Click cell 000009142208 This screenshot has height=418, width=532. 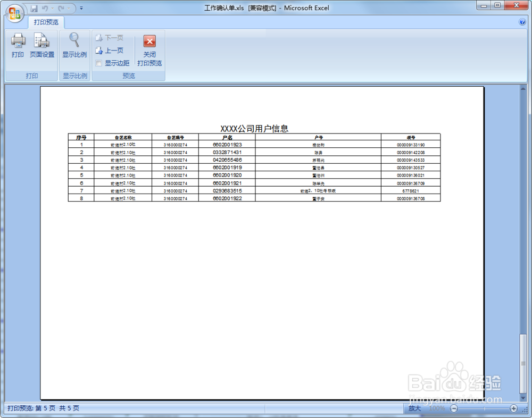pyautogui.click(x=411, y=153)
